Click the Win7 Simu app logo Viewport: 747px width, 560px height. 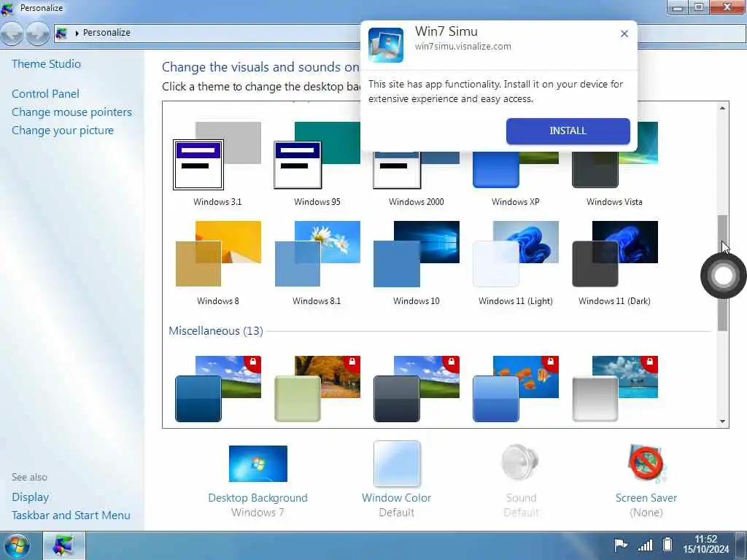(386, 44)
